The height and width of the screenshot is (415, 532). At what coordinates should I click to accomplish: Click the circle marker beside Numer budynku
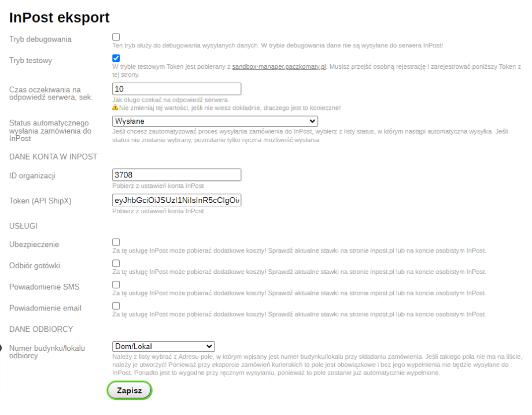pyautogui.click(x=1, y=348)
